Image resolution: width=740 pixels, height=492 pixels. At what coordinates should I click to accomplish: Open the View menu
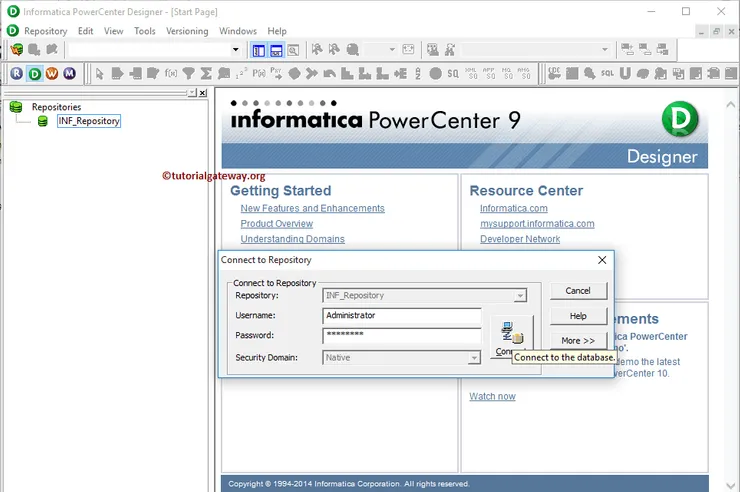[113, 31]
